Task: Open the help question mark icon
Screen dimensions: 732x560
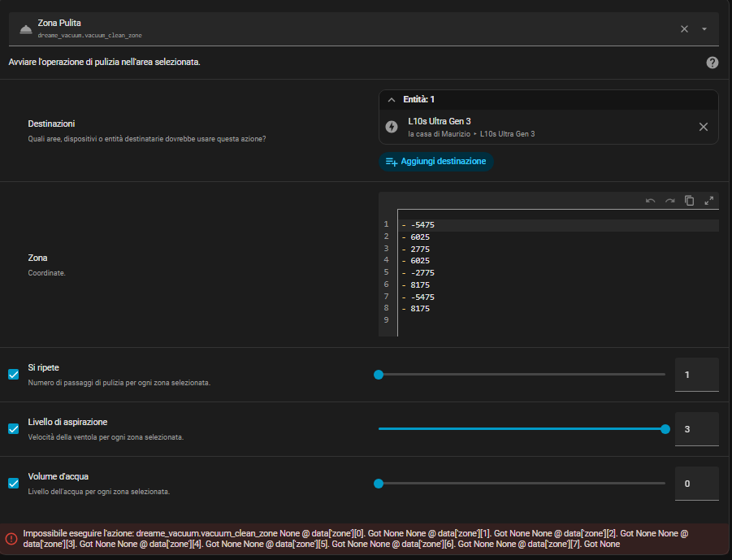Action: tap(713, 63)
